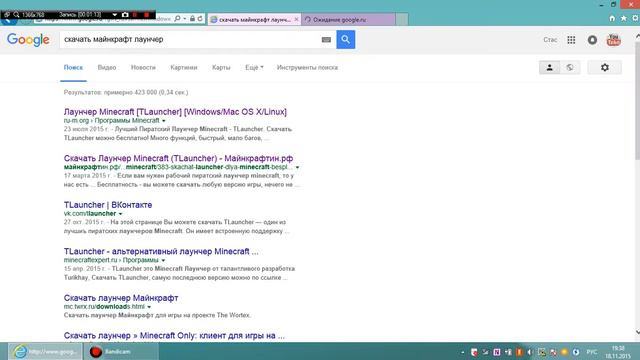Image resolution: width=640 pixels, height=360 pixels.
Task: Show personal results person icon
Action: pyautogui.click(x=549, y=67)
